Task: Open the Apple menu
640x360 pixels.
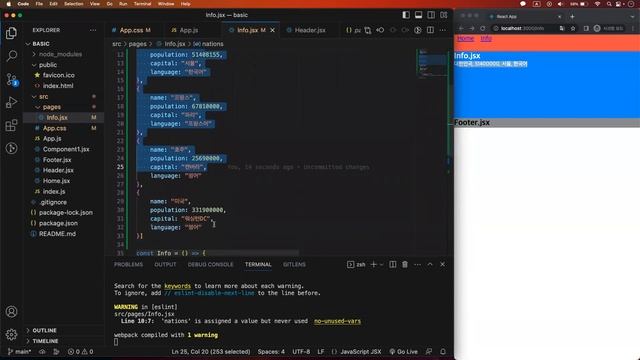Action: (x=9, y=4)
